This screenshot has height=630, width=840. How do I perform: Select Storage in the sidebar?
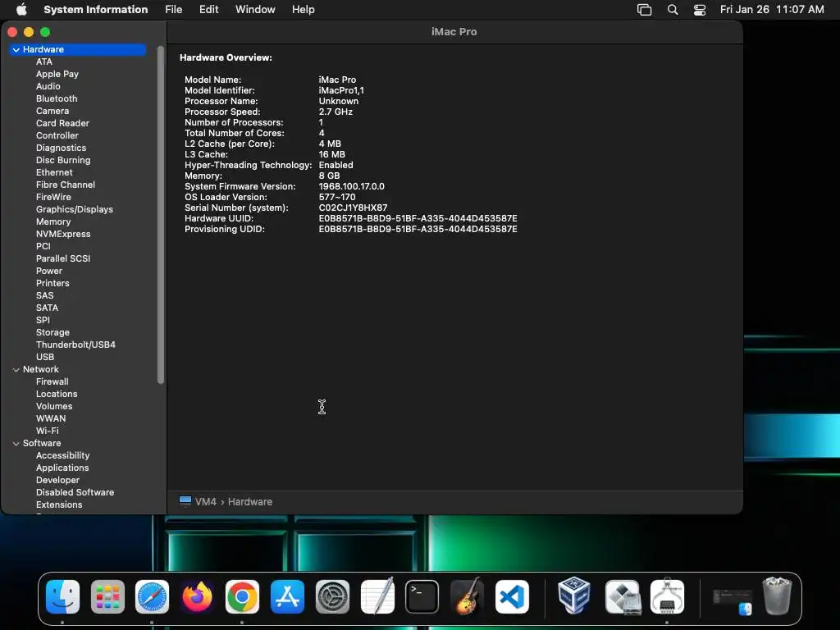click(52, 333)
